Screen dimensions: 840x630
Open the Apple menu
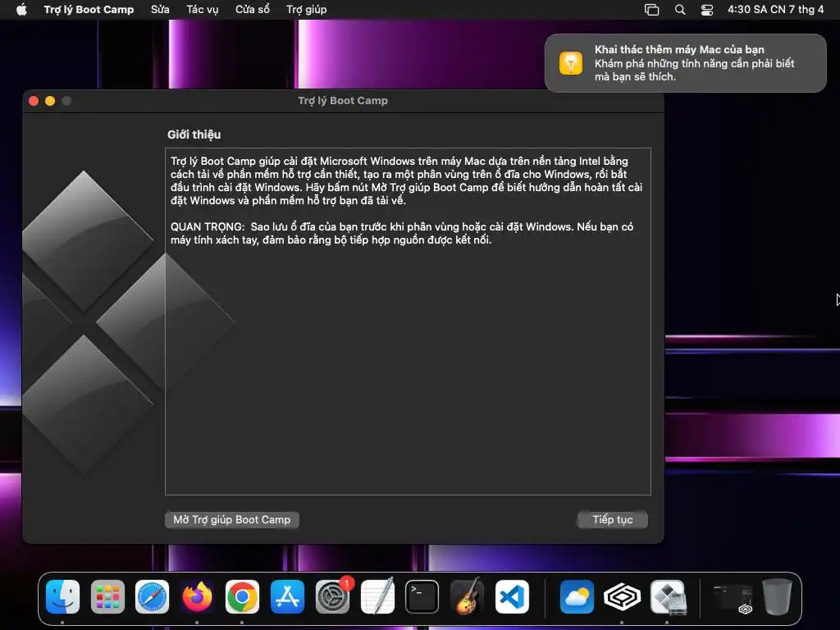tap(21, 10)
